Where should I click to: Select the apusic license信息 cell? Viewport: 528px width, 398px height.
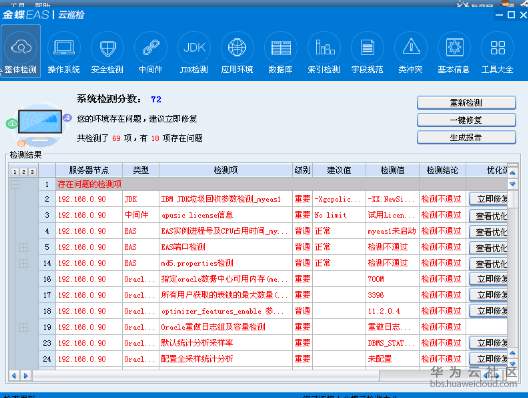[226, 215]
